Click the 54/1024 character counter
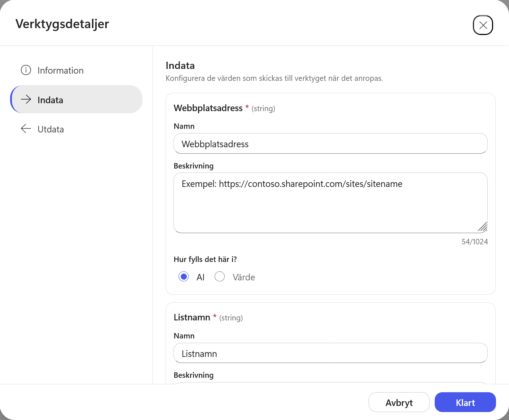Image resolution: width=509 pixels, height=420 pixels. (474, 242)
